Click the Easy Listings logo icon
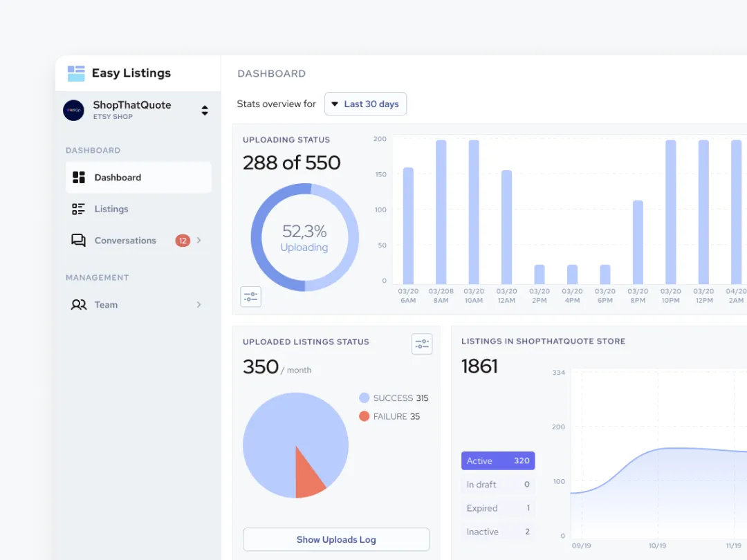The width and height of the screenshot is (747, 560). pyautogui.click(x=76, y=73)
